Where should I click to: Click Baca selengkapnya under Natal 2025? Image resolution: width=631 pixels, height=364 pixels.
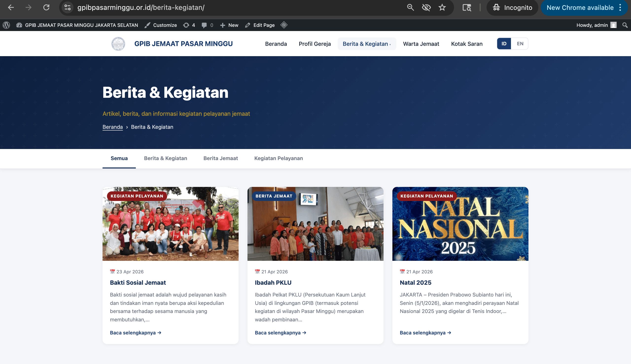click(x=425, y=333)
